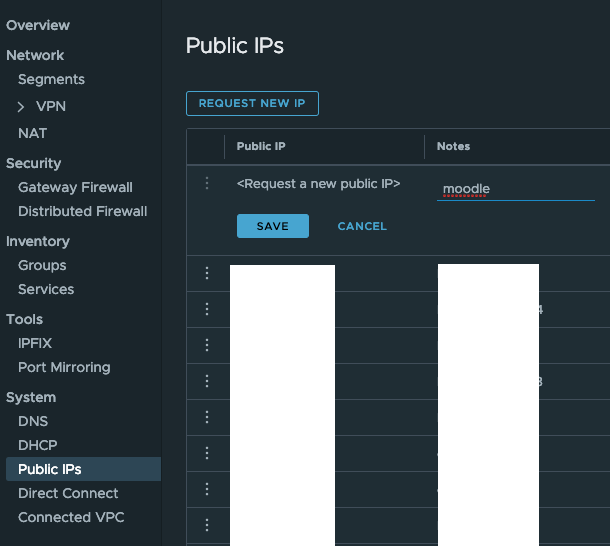Click the REQUEST NEW IP button

[252, 103]
